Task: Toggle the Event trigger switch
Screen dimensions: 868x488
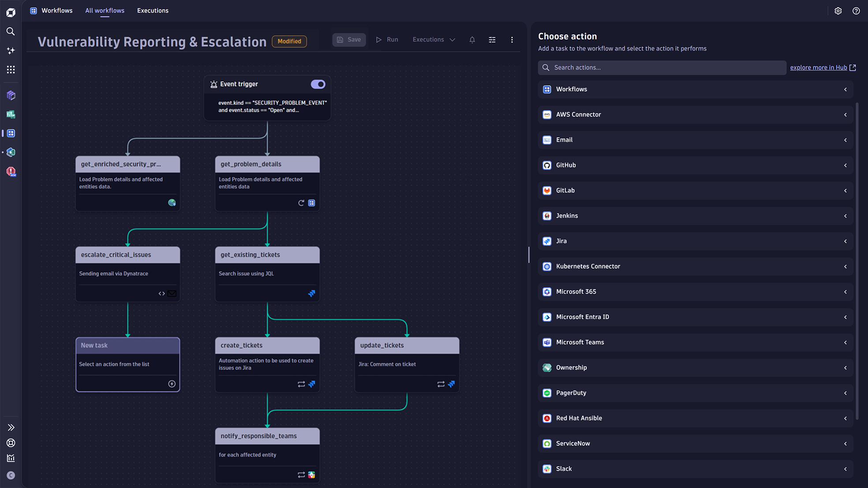Action: pyautogui.click(x=318, y=84)
